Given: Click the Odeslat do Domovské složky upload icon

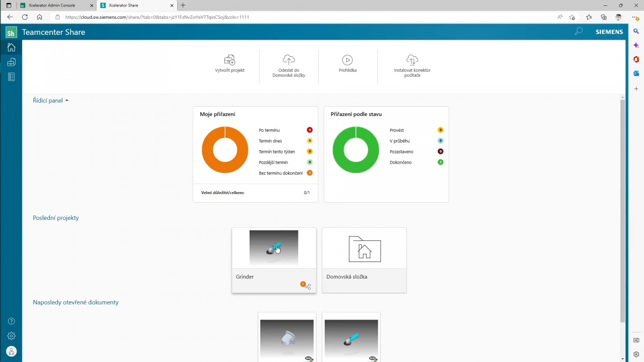Looking at the screenshot, I should click(x=288, y=60).
